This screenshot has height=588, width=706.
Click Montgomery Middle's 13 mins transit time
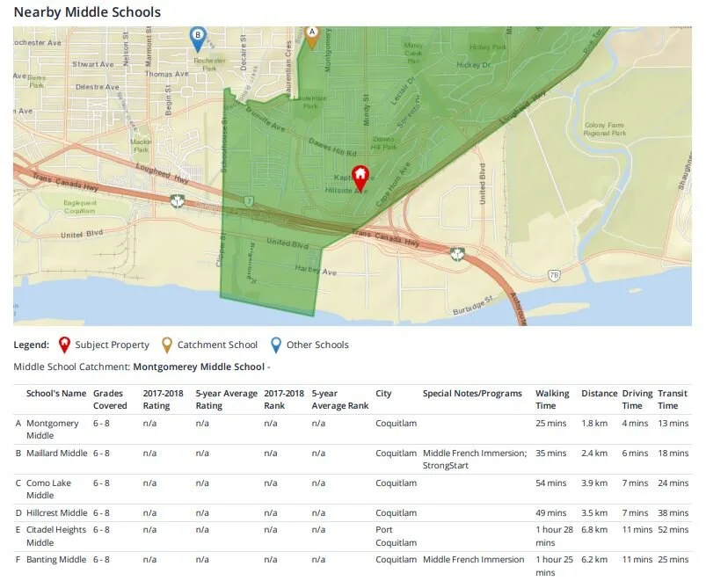tap(673, 424)
